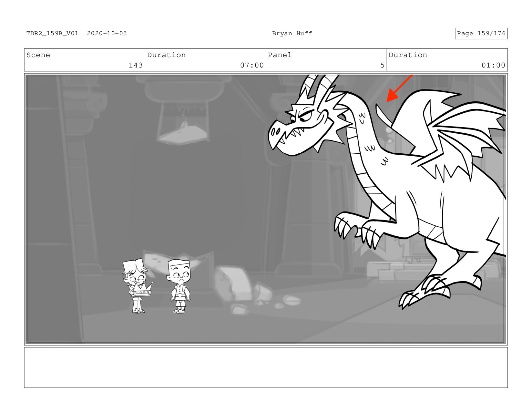Click the artist name Bryan Huff
Screen dimensions: 532x412
(x=292, y=33)
